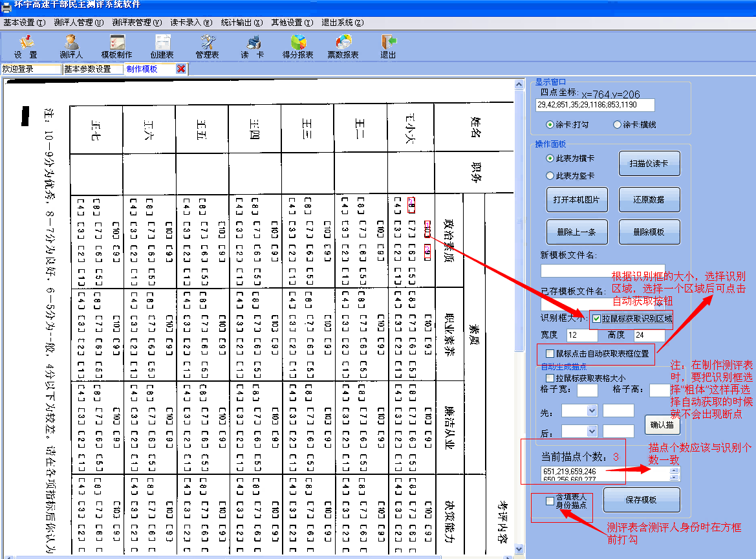
Task: Open the 其他设置(Y) menu
Action: tap(292, 23)
